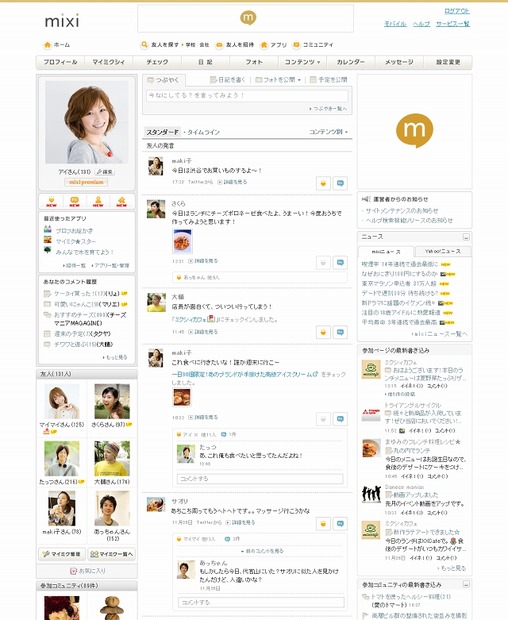Open the プロフィール menu item
The width and height of the screenshot is (508, 620).
coord(60,62)
